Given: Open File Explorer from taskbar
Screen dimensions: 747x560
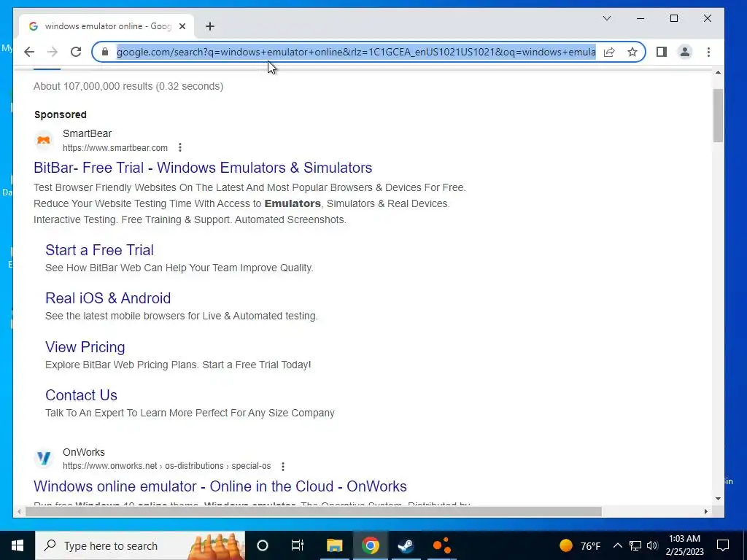Looking at the screenshot, I should click(x=334, y=545).
